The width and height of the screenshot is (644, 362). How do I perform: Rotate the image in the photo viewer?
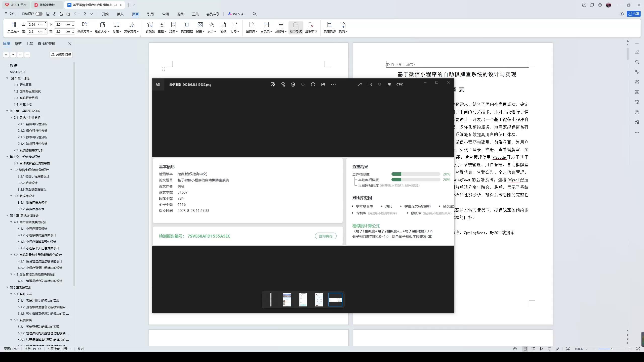pyautogui.click(x=283, y=84)
